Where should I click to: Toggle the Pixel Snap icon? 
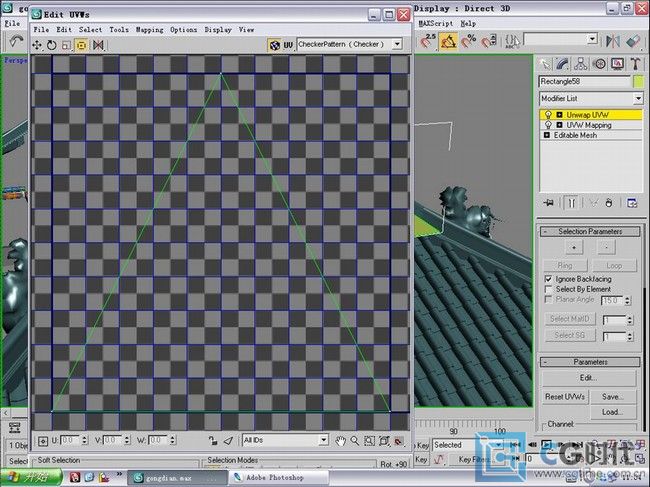tap(399, 441)
